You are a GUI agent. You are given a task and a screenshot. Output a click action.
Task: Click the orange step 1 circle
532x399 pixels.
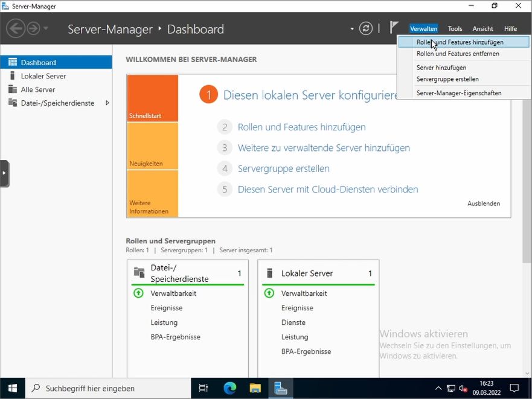click(x=208, y=95)
